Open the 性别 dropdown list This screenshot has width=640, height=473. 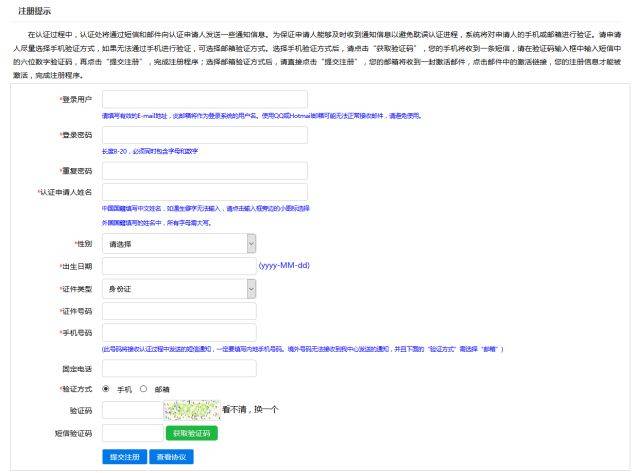[x=179, y=243]
